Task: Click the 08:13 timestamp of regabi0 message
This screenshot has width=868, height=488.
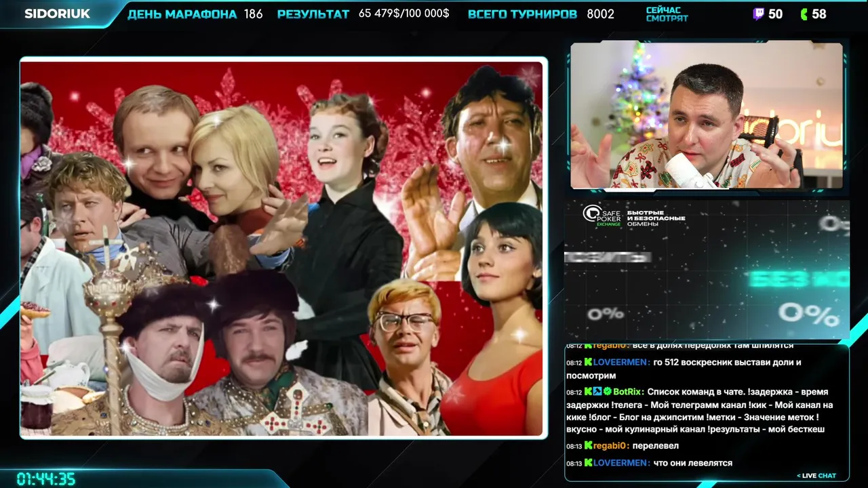Action: (x=574, y=446)
